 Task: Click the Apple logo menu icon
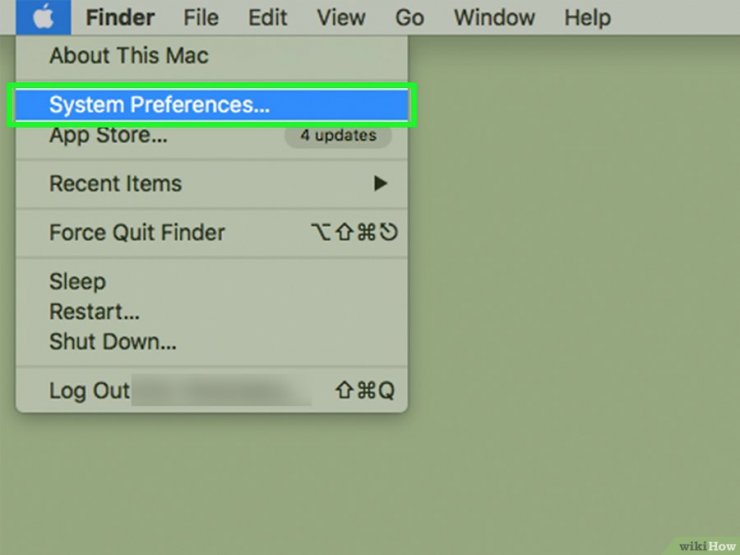pyautogui.click(x=43, y=17)
